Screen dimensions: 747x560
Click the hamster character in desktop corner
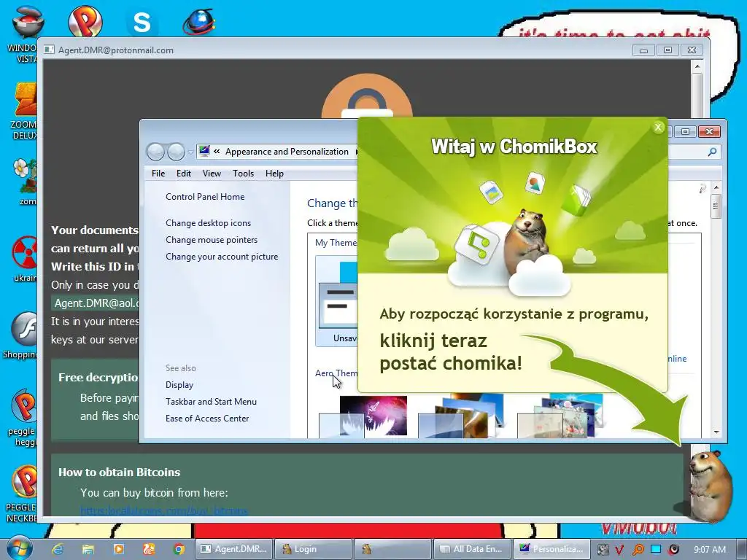coord(710,486)
